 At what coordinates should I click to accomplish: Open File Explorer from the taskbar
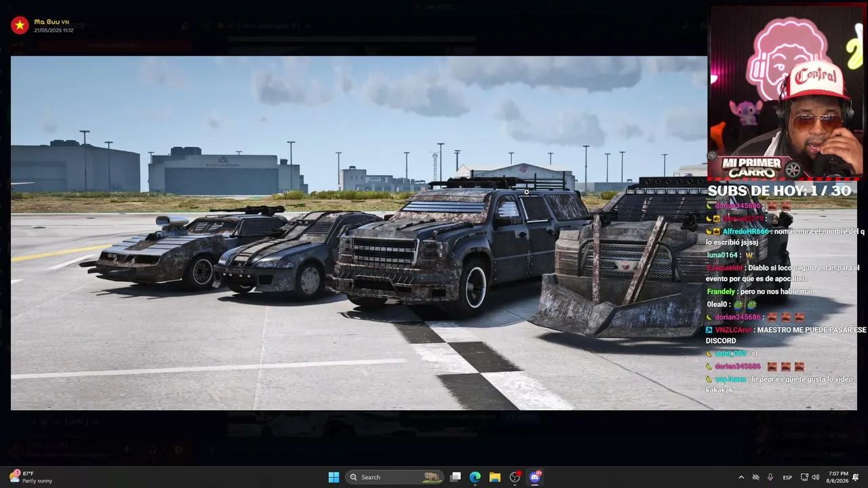coord(495,477)
